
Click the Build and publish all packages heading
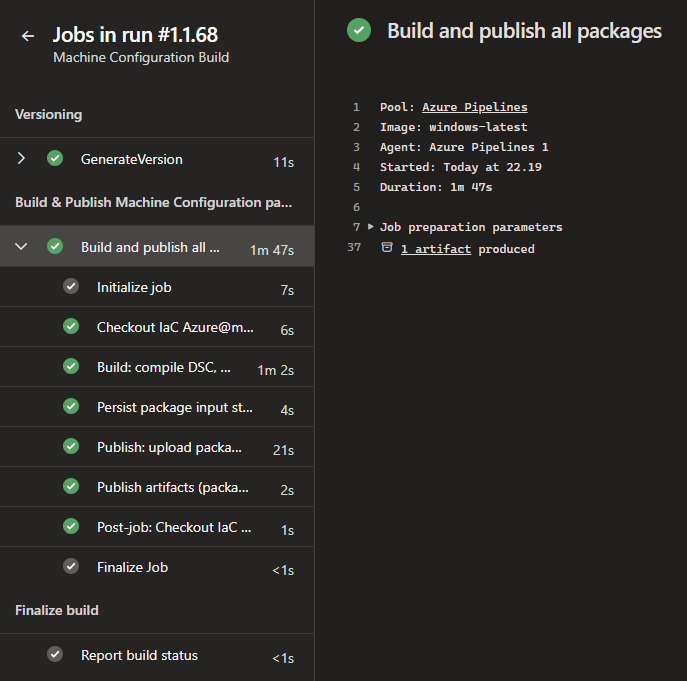pyautogui.click(x=524, y=31)
